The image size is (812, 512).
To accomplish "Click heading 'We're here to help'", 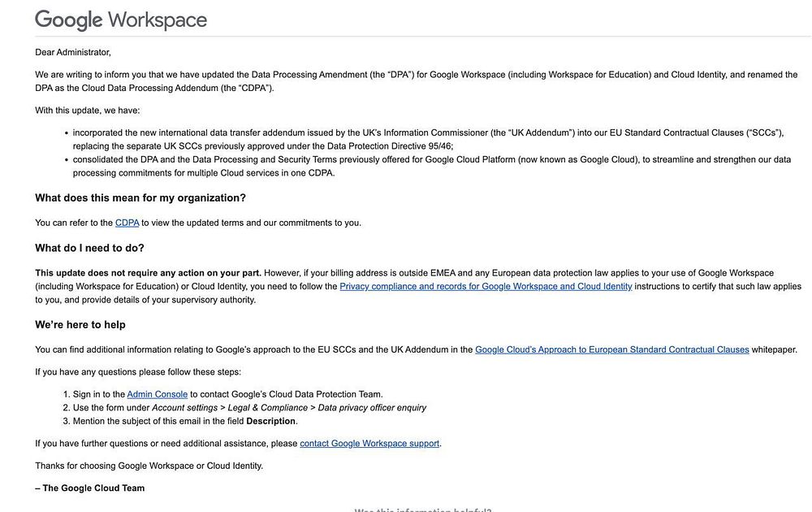I will point(80,325).
